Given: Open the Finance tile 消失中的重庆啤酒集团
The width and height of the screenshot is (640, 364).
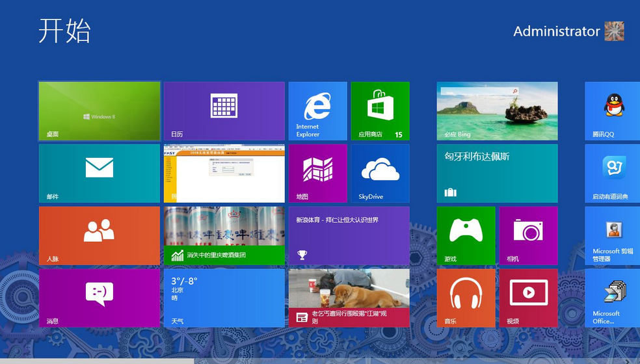Looking at the screenshot, I should [224, 236].
